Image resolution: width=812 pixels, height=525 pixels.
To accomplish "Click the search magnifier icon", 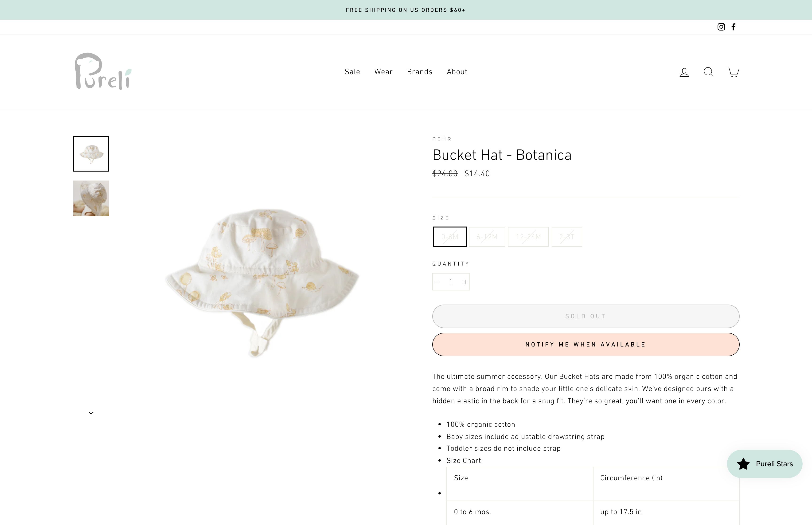I will click(x=708, y=72).
